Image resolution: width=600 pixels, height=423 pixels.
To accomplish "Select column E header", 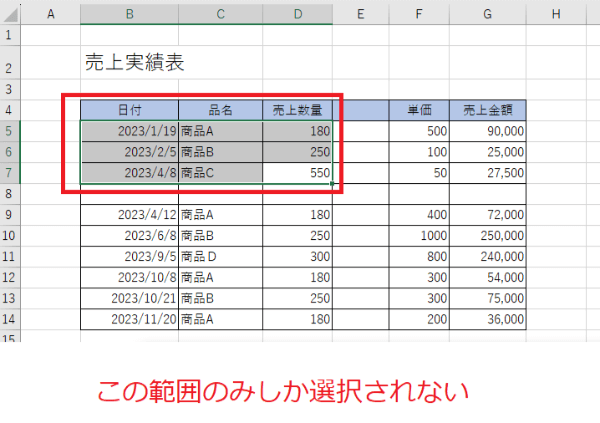I will 360,14.
